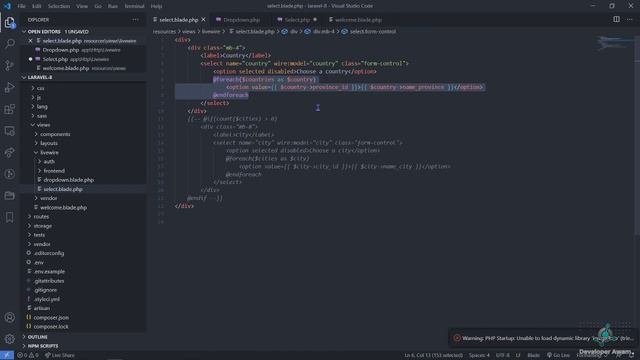Open the Go menu

click(x=98, y=6)
